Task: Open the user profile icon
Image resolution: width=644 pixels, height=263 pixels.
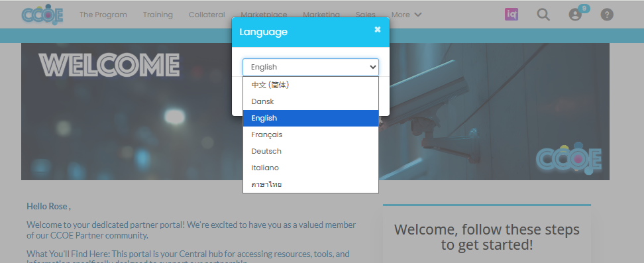Action: click(x=575, y=15)
